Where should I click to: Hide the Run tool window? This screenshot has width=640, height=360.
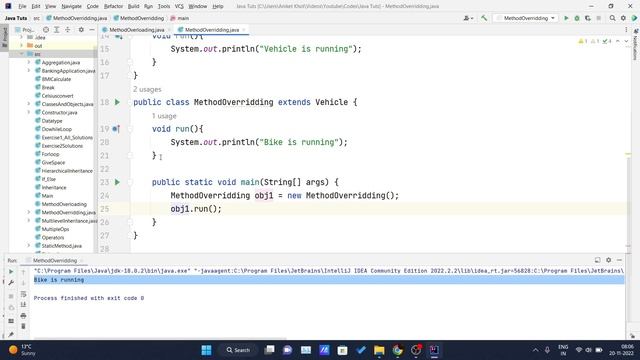coord(619,260)
